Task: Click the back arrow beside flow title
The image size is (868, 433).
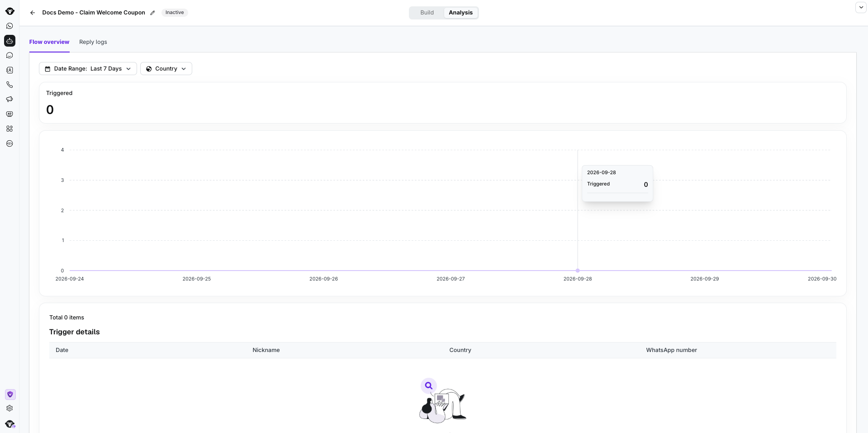Action: [33, 13]
